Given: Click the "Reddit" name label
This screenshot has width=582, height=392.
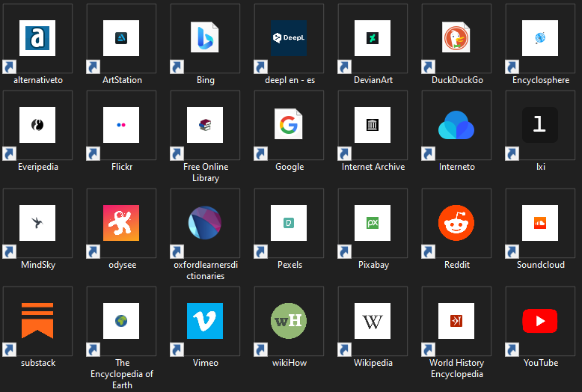Looking at the screenshot, I should coord(457,265).
